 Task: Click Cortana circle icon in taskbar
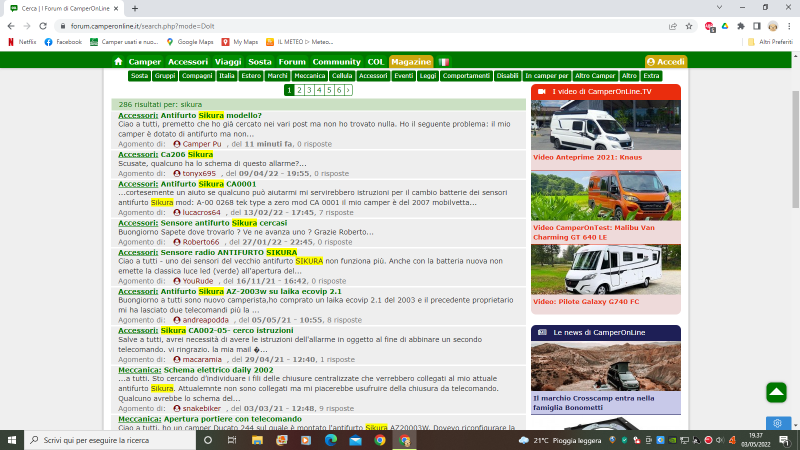tap(208, 440)
